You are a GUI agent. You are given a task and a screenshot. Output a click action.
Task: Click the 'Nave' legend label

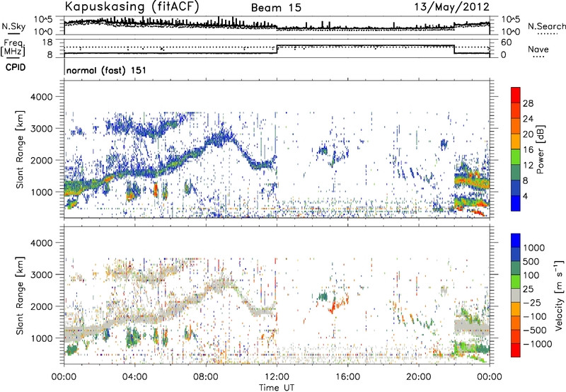tap(538, 50)
